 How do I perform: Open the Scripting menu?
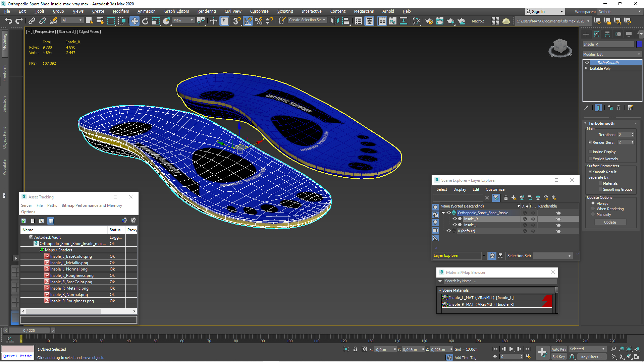point(285,11)
